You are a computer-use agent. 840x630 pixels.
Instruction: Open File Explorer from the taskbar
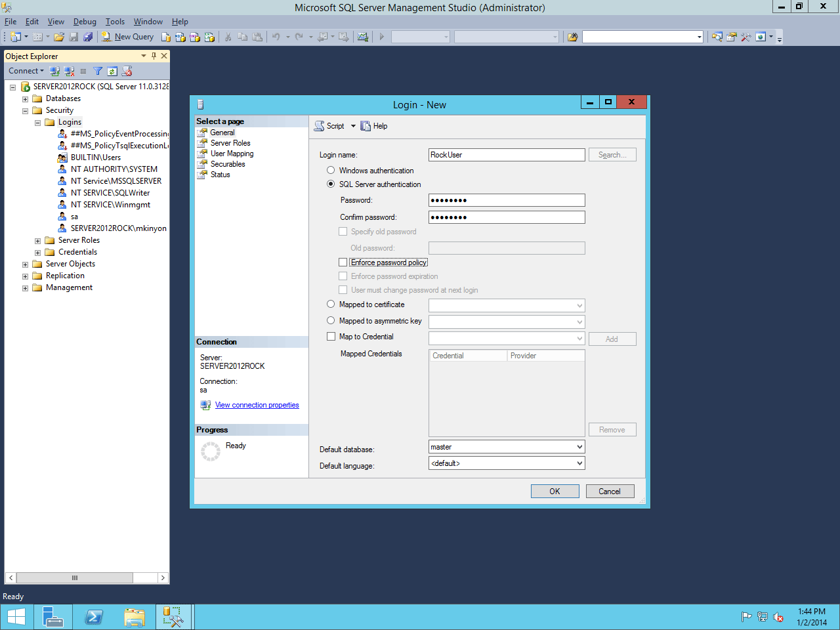click(x=135, y=617)
